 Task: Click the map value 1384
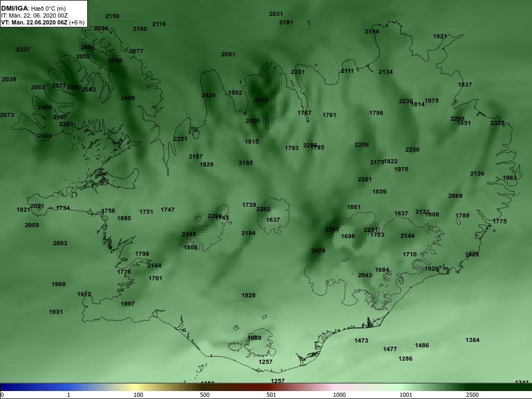[x=472, y=340]
